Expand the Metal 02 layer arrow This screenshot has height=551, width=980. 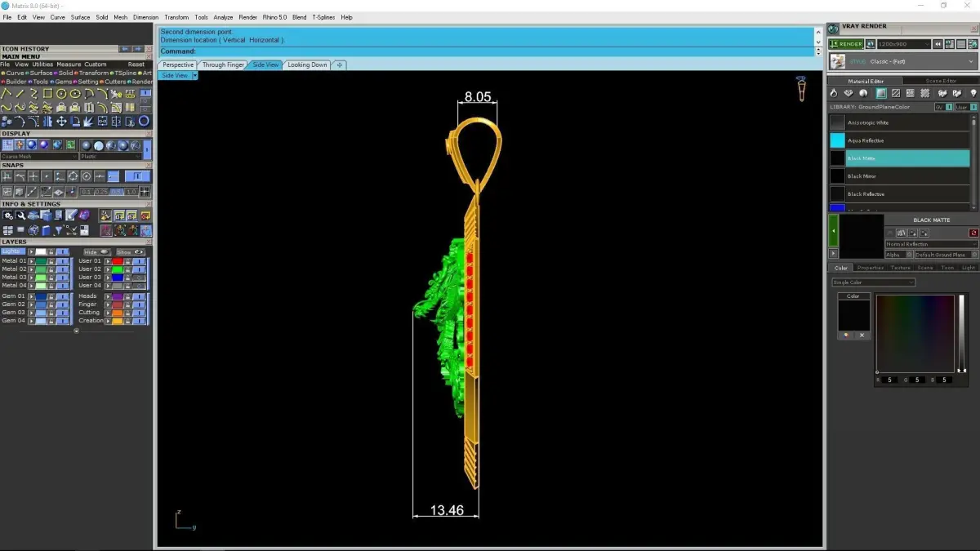[31, 269]
